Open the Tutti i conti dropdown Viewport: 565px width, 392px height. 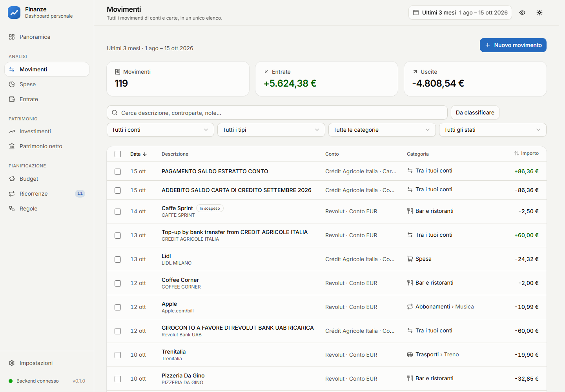[160, 130]
